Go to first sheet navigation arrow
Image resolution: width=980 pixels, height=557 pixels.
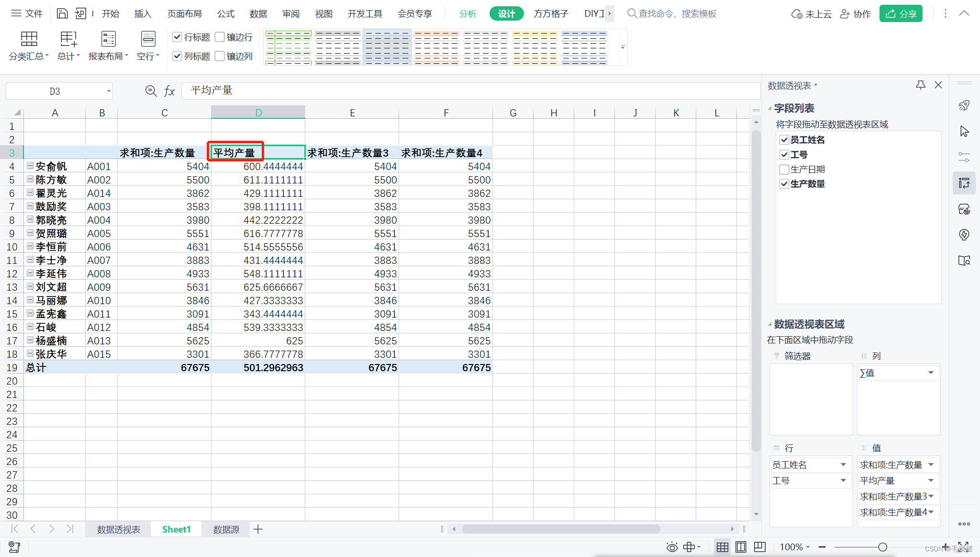[x=14, y=529]
